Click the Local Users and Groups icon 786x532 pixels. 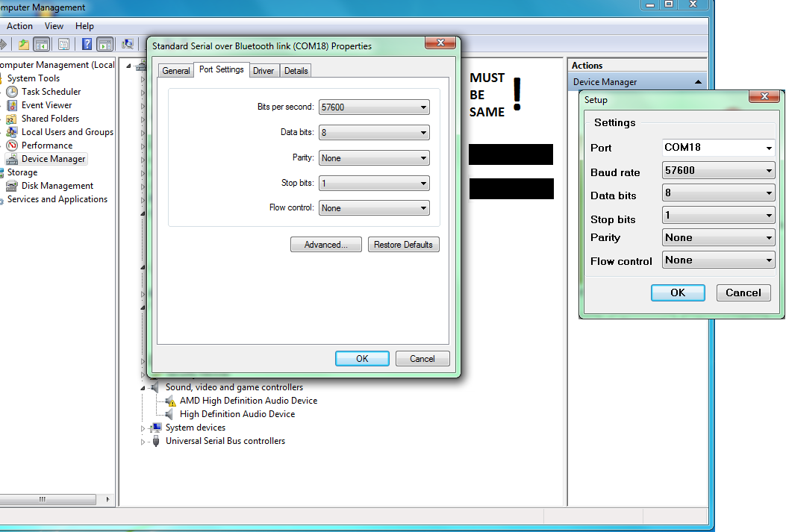pyautogui.click(x=11, y=132)
